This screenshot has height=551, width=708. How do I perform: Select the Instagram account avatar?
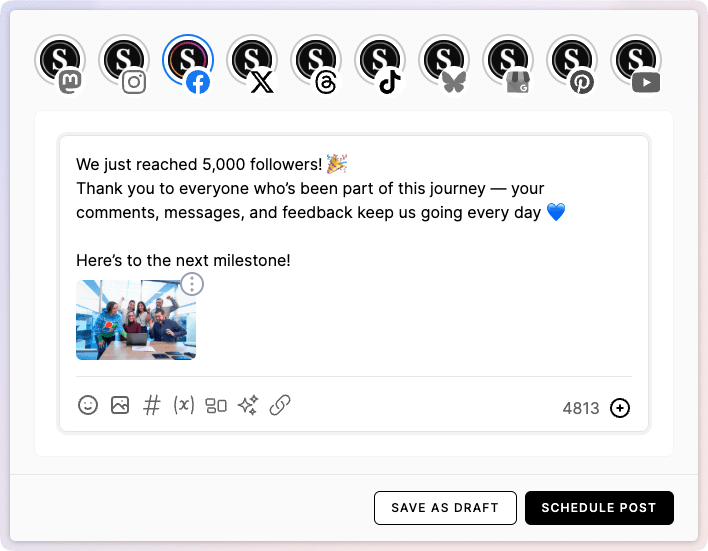pos(124,61)
